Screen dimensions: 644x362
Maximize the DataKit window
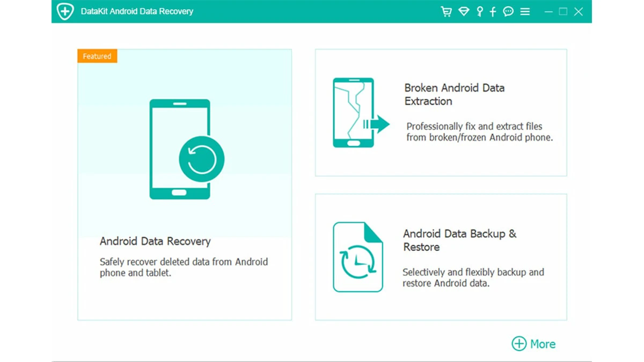(x=563, y=11)
